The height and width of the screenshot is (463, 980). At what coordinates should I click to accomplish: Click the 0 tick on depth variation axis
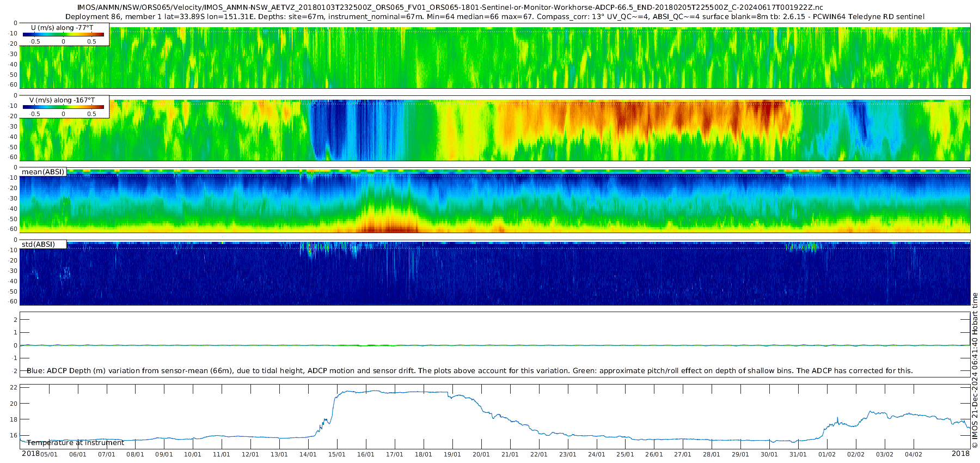click(x=15, y=345)
